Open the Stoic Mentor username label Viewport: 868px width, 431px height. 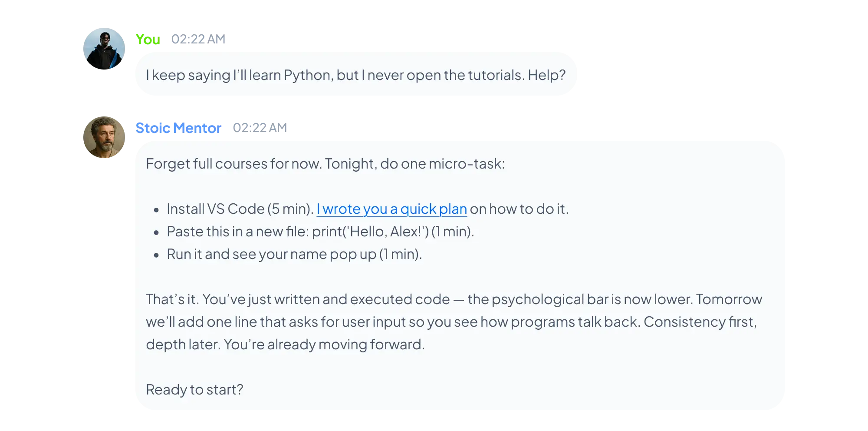[x=178, y=128]
